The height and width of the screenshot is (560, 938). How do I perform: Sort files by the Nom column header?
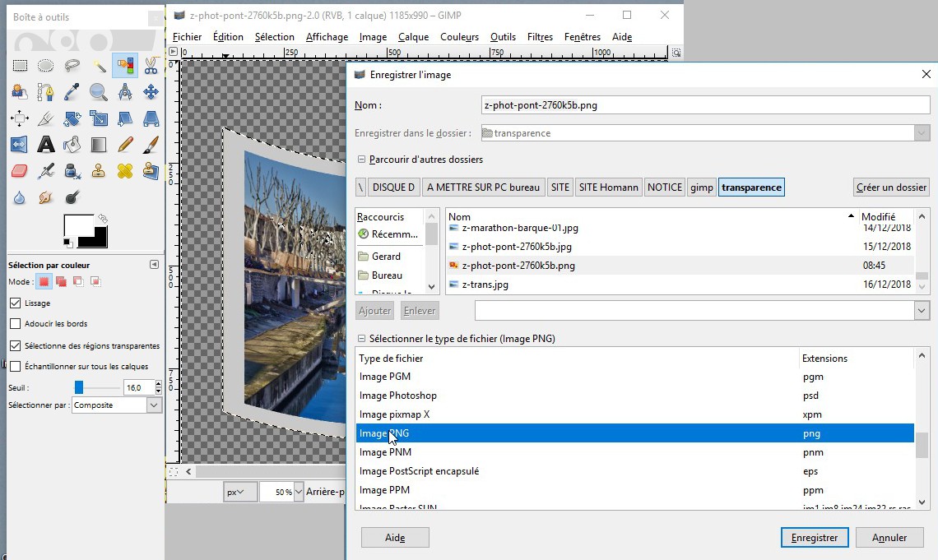click(x=652, y=216)
